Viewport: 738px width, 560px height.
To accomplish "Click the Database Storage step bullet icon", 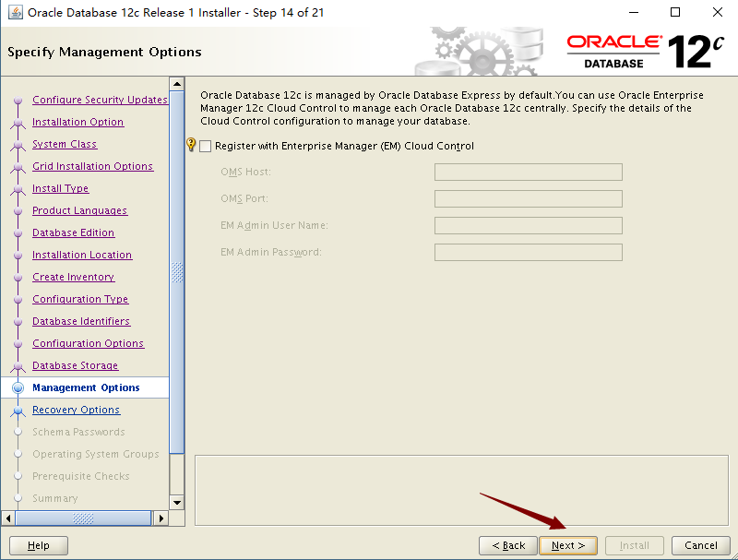I will pos(18,366).
